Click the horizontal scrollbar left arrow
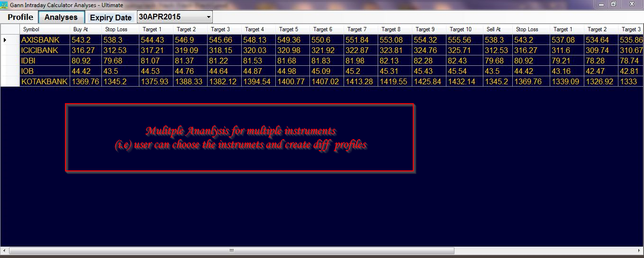Screen dimensions: 644x258 tap(4, 250)
